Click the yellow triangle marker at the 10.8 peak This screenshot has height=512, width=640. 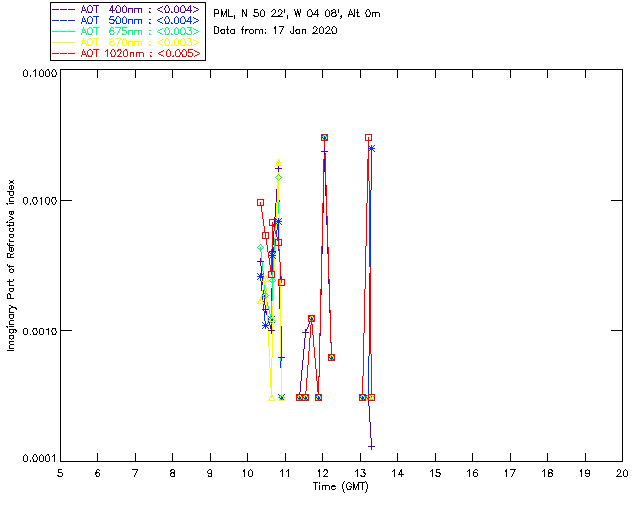tap(278, 163)
